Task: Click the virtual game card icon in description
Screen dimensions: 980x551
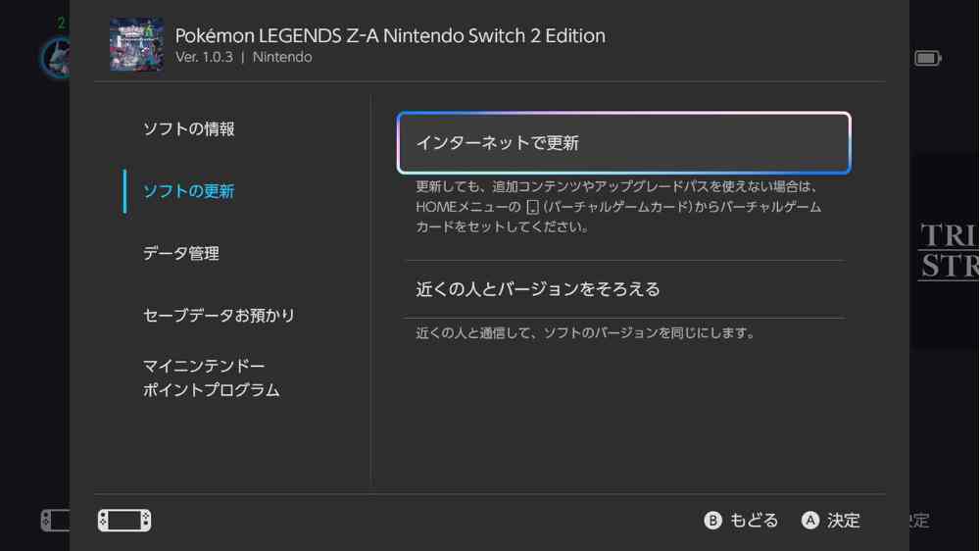Action: coord(532,207)
